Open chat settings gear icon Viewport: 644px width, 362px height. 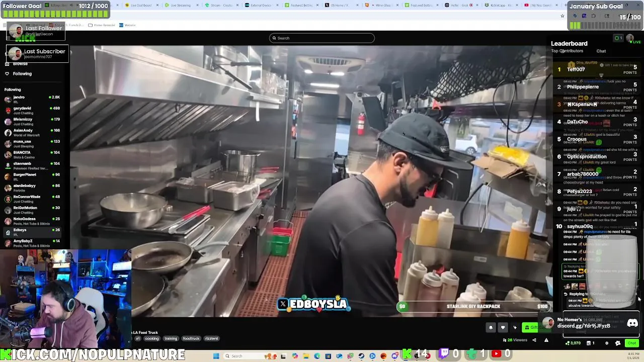point(618,343)
